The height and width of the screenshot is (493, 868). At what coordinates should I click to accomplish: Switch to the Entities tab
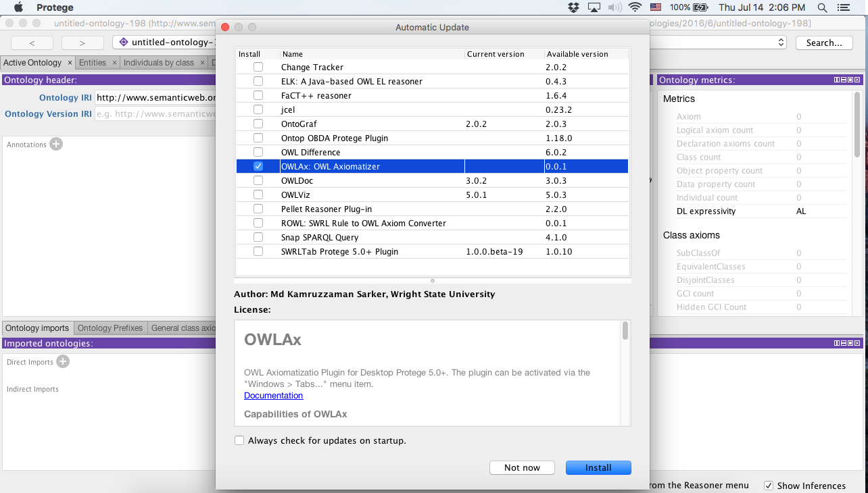pos(93,63)
